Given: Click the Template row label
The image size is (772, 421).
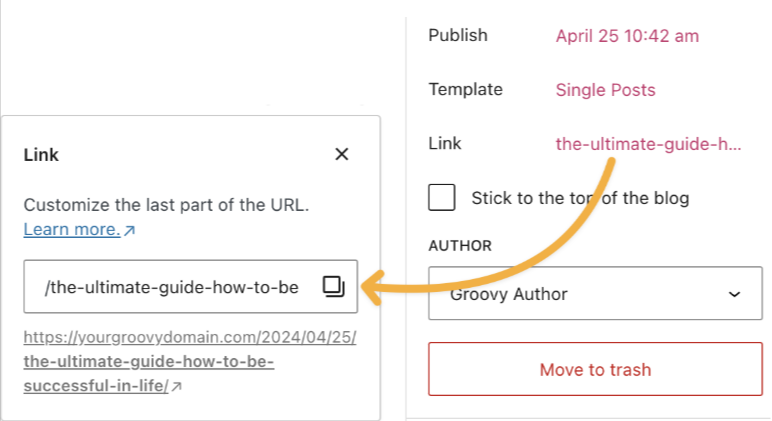Looking at the screenshot, I should (465, 90).
